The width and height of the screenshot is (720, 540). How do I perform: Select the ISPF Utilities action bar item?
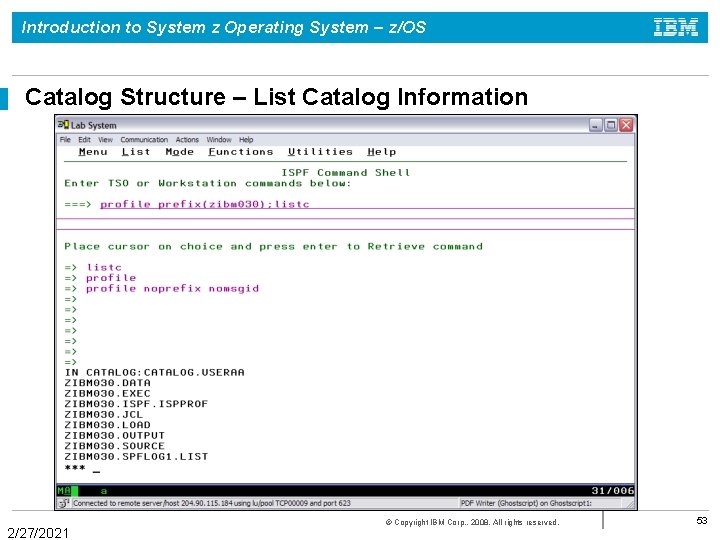tap(320, 152)
